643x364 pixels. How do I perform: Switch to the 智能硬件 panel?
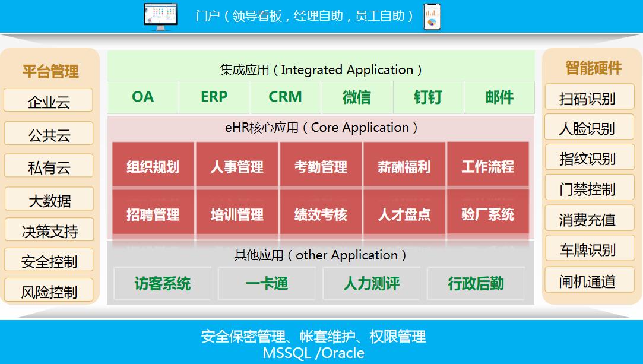click(x=589, y=68)
